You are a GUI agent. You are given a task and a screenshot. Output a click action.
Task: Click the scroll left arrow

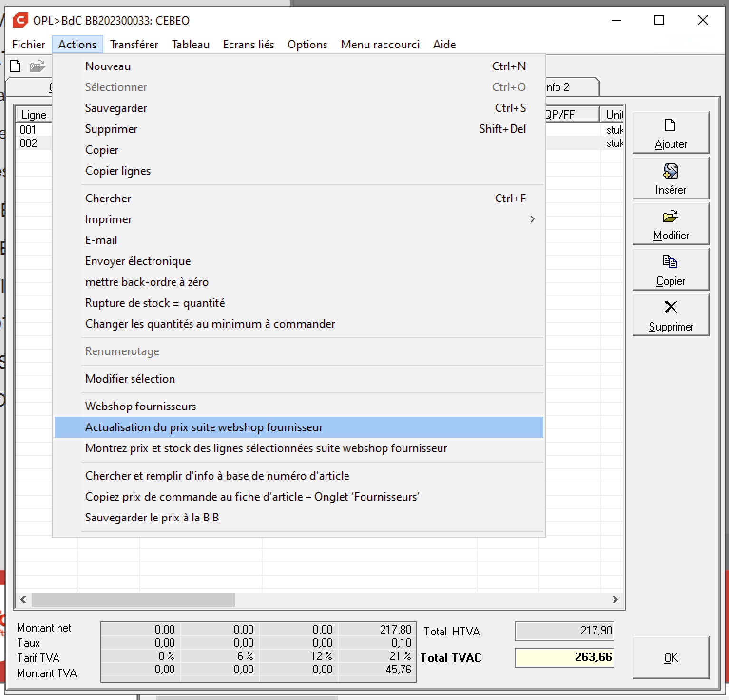tap(23, 600)
